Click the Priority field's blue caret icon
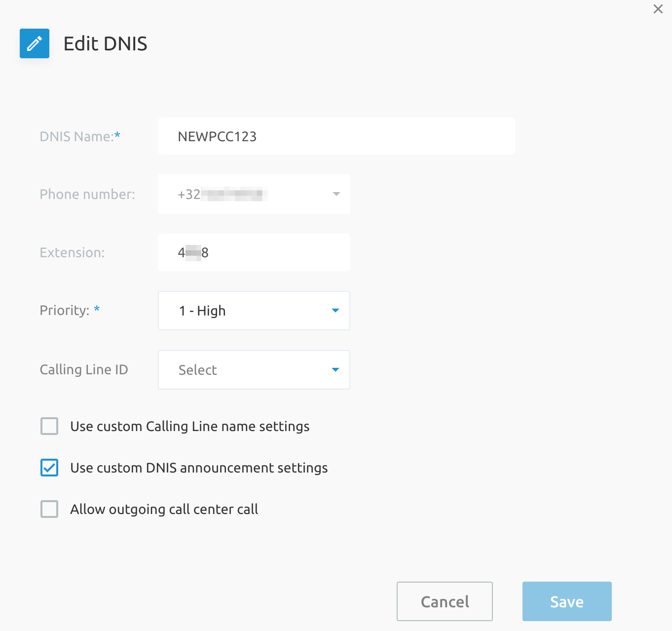 click(336, 311)
